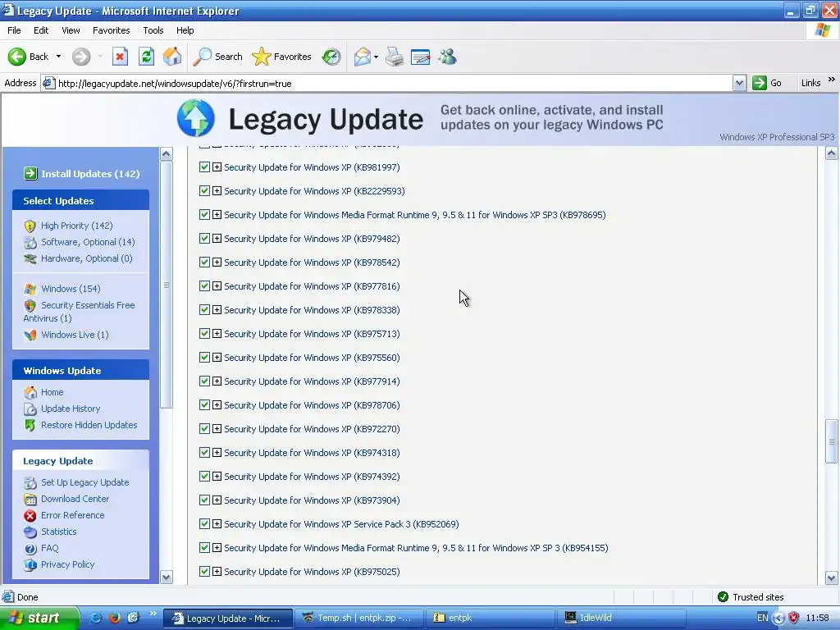
Task: Open Restore Hidden Updates link
Action: point(89,426)
